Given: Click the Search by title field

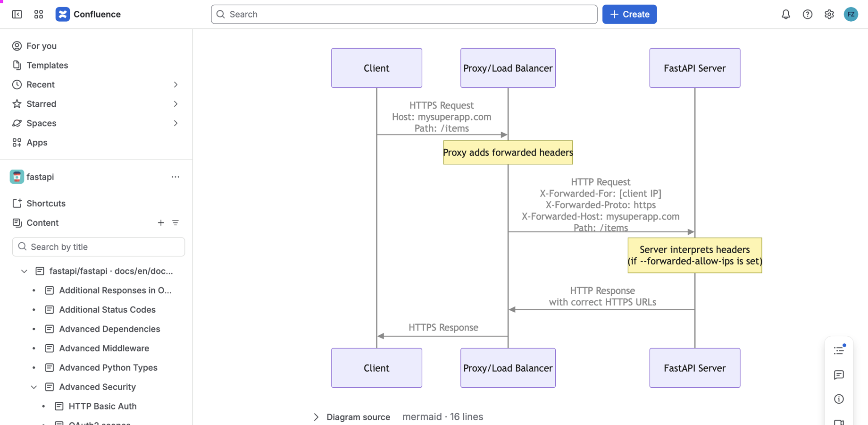Looking at the screenshot, I should [99, 247].
